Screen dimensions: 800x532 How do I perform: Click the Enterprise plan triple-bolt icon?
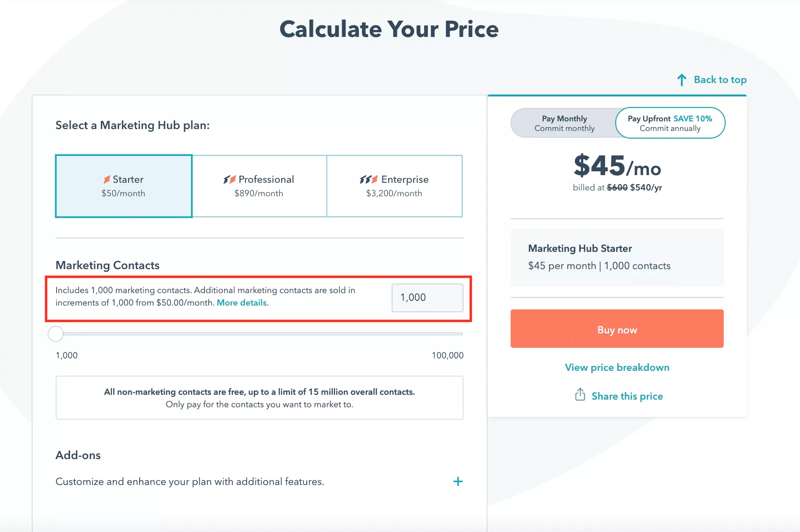(x=369, y=179)
